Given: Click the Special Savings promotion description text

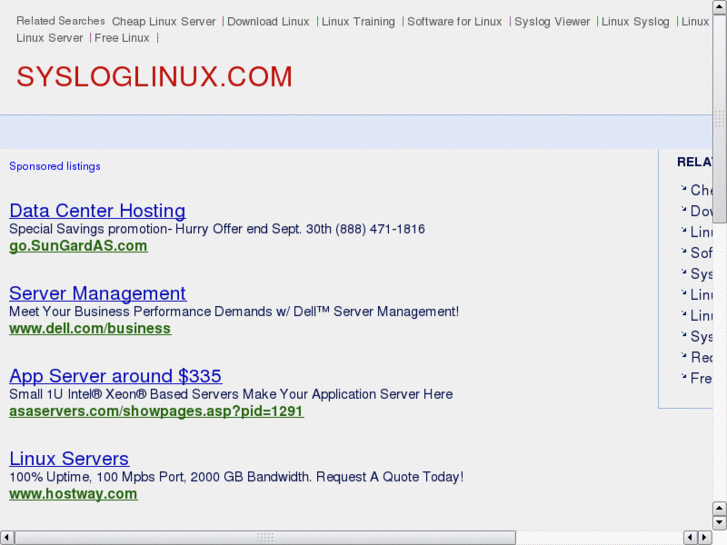Looking at the screenshot, I should [x=217, y=229].
